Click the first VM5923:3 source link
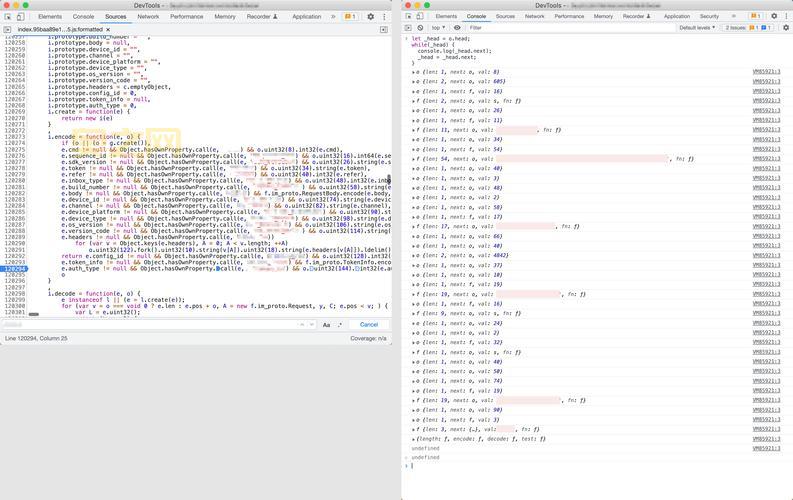 click(x=766, y=72)
